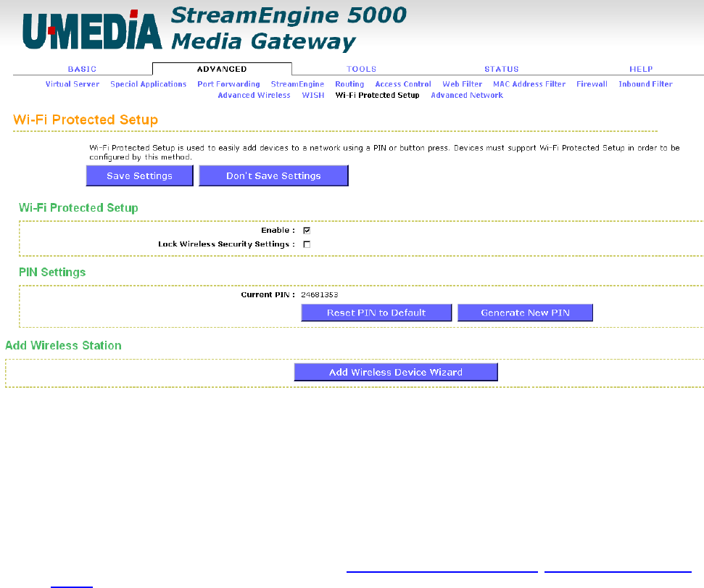
Task: Check Lock Wireless Security Settings box
Action: [307, 244]
